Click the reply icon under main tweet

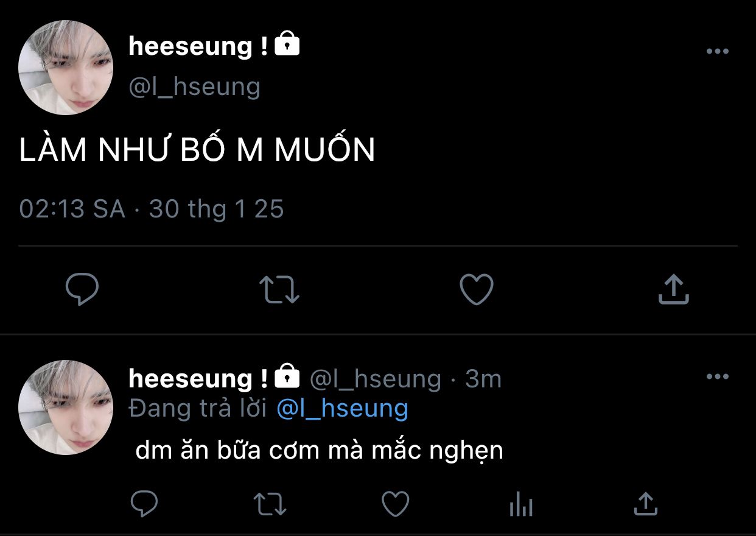tap(82, 289)
